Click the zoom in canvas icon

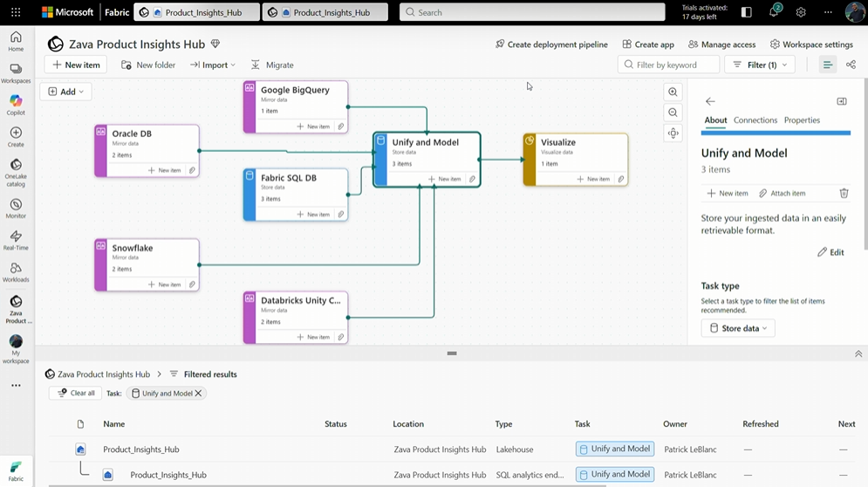(673, 92)
